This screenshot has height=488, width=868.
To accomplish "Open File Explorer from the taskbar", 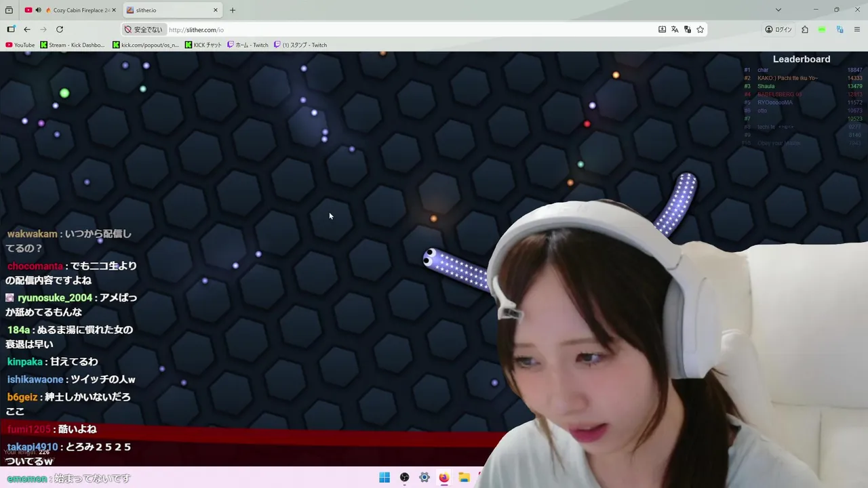I will point(464,477).
